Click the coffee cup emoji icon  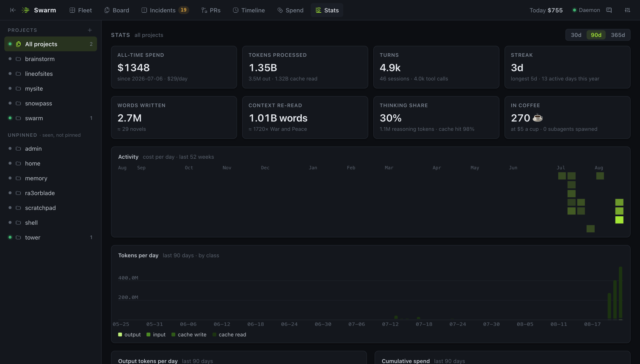(x=538, y=118)
